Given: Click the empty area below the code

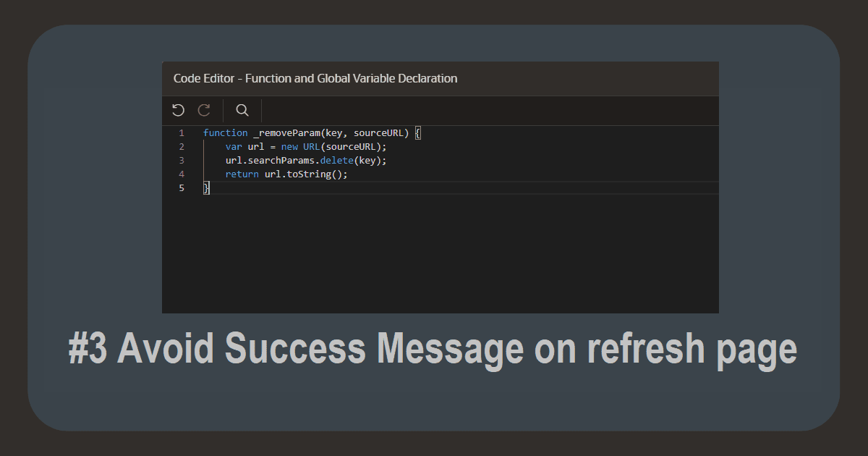Looking at the screenshot, I should (434, 253).
